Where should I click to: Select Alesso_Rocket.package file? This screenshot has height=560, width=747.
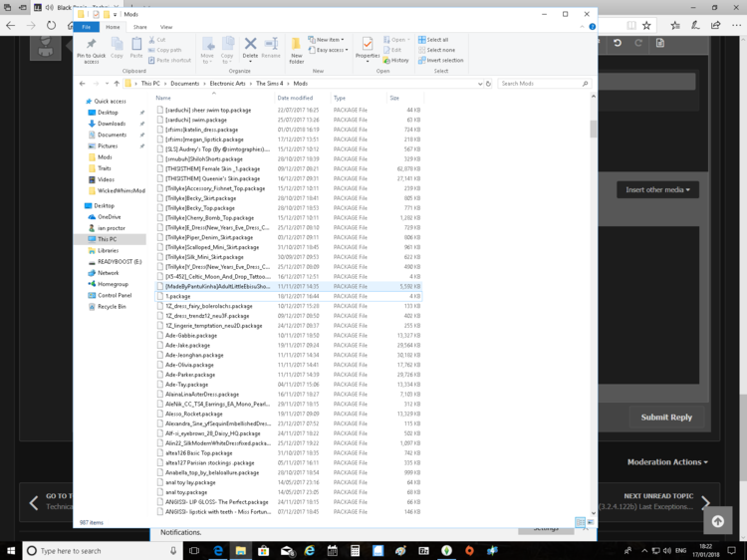click(288, 414)
